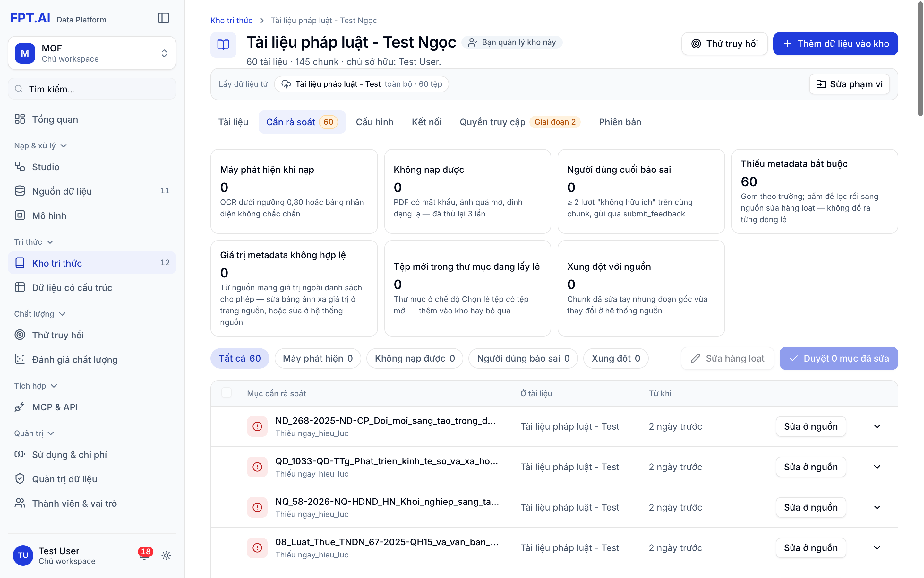Screen dimensions: 924x578
Task: Collapse Chất lượng section
Action: (40, 314)
